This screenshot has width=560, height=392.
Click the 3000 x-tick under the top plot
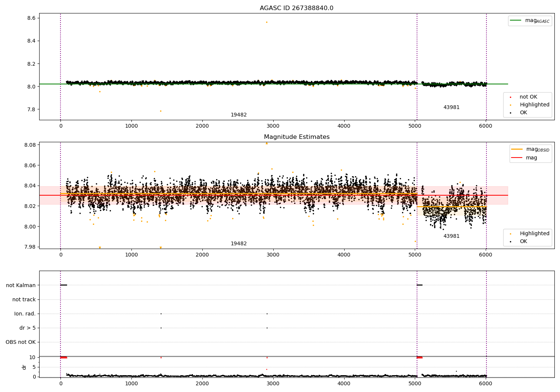(273, 126)
